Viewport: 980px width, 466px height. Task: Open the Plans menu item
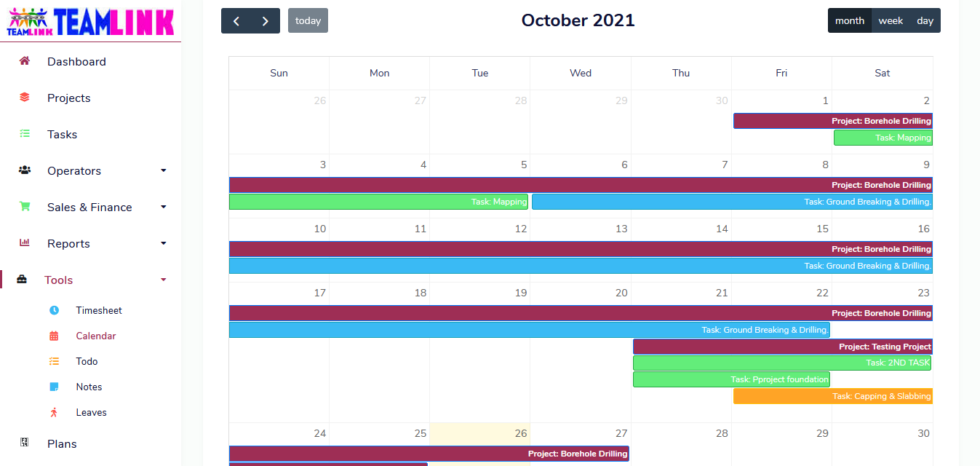[62, 443]
